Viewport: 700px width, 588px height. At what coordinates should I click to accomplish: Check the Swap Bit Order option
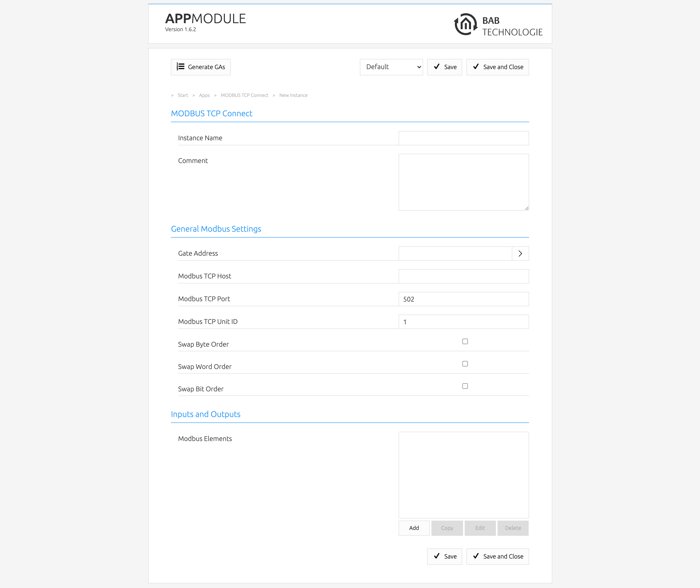[465, 386]
